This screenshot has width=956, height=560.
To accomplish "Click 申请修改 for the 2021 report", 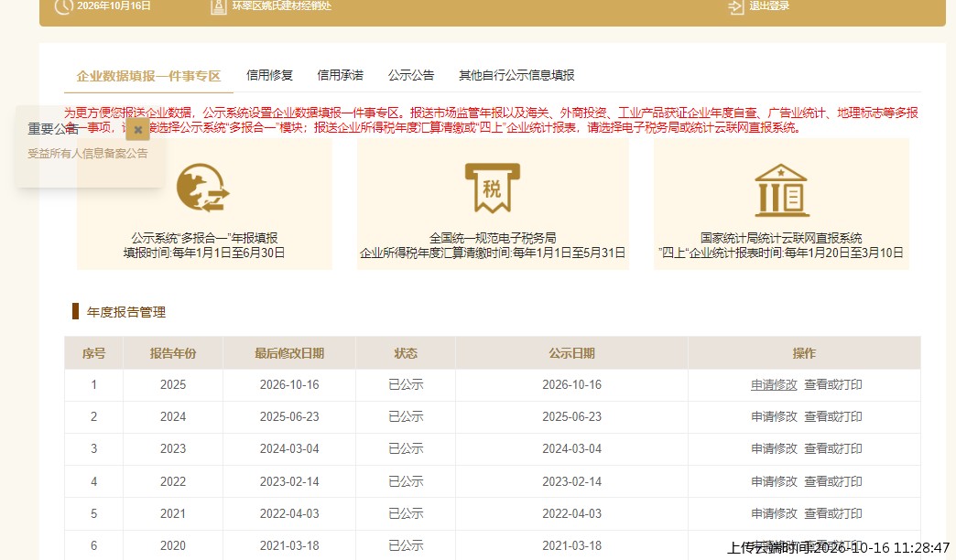I will 774,513.
